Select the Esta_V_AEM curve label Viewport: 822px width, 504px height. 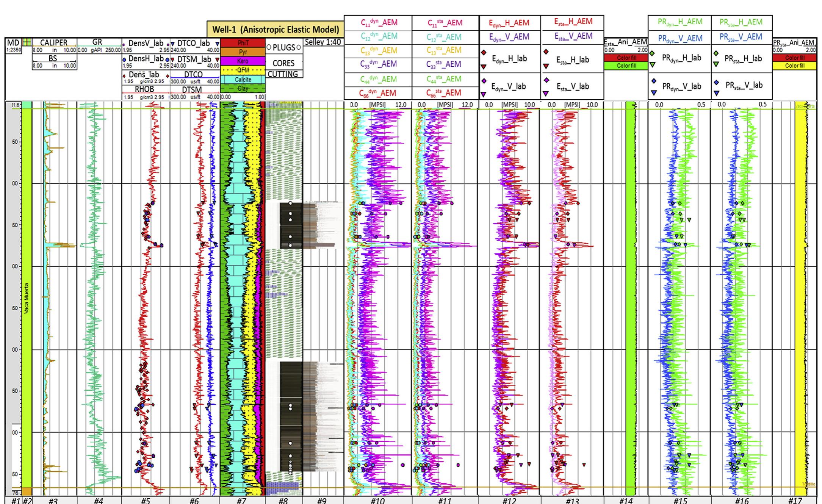point(573,36)
